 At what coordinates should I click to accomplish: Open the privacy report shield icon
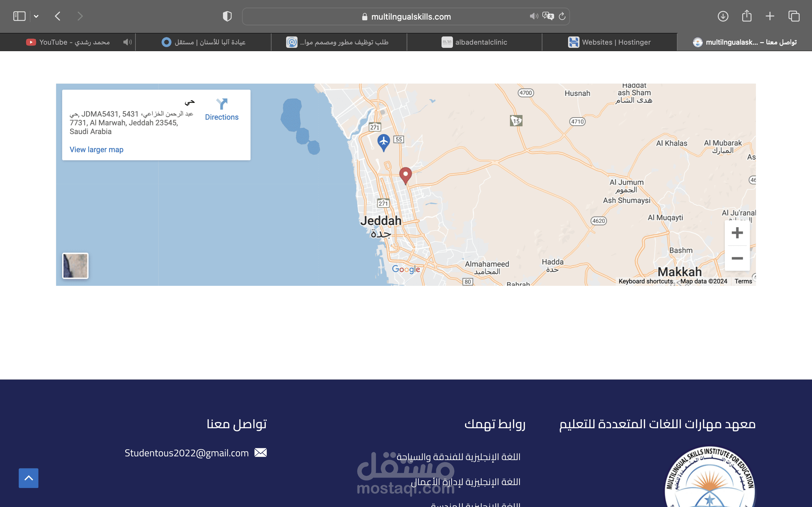[x=227, y=16]
